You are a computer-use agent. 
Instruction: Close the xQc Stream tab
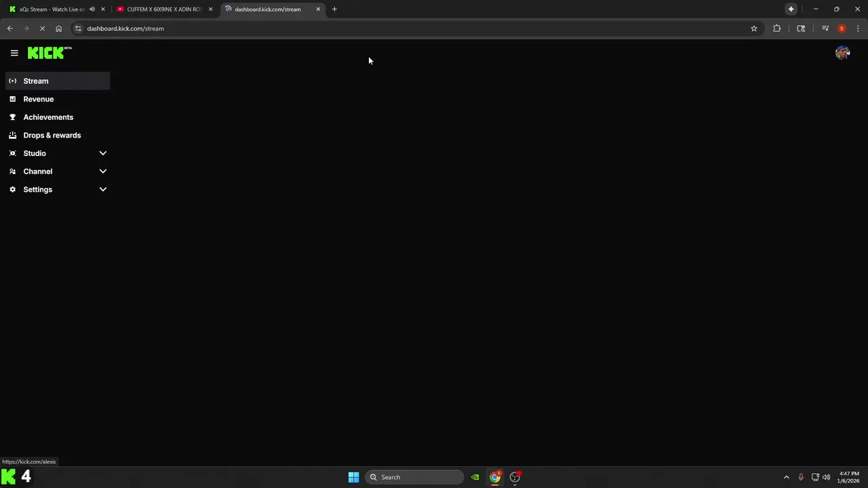click(x=103, y=9)
